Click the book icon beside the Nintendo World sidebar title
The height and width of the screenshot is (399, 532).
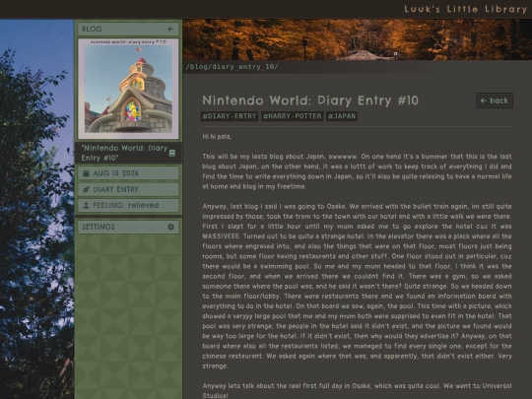172,153
